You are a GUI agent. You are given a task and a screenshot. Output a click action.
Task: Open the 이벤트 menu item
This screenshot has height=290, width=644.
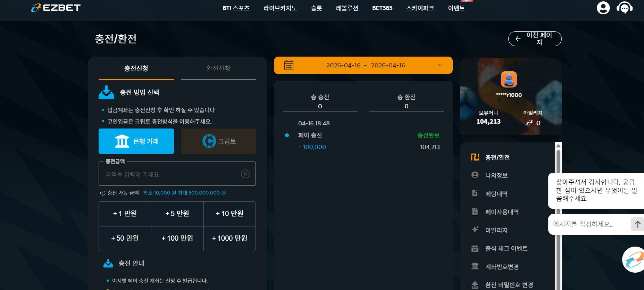point(456,8)
